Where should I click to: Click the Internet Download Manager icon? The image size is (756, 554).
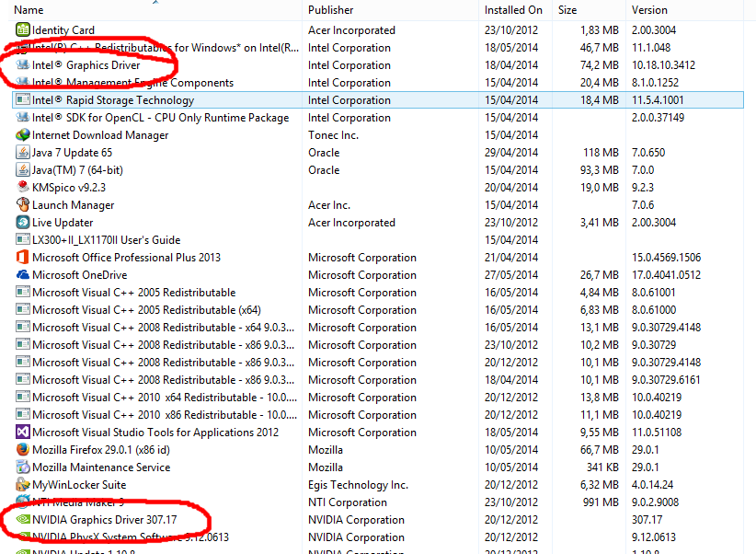(x=22, y=134)
